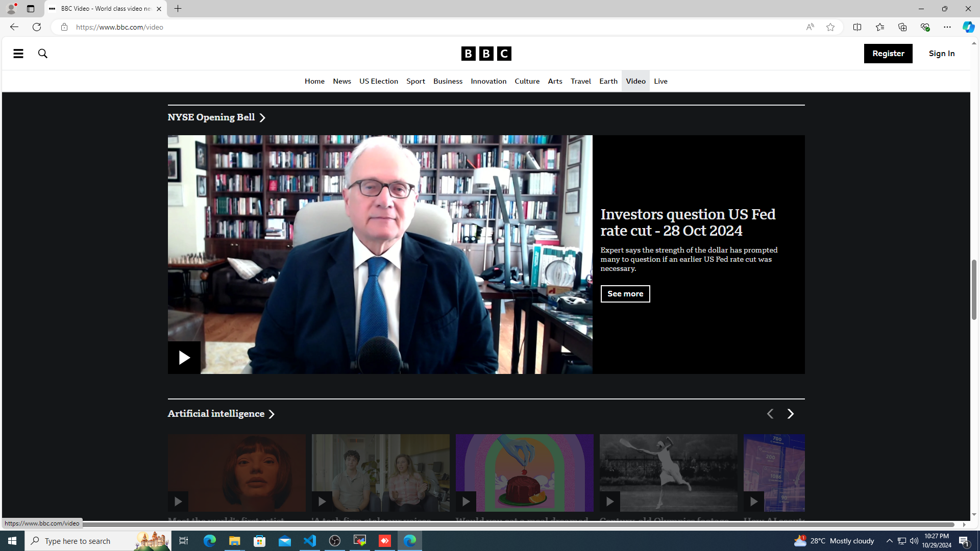The width and height of the screenshot is (980, 551).
Task: Open Visual Studio Code from taskbar
Action: pyautogui.click(x=310, y=541)
